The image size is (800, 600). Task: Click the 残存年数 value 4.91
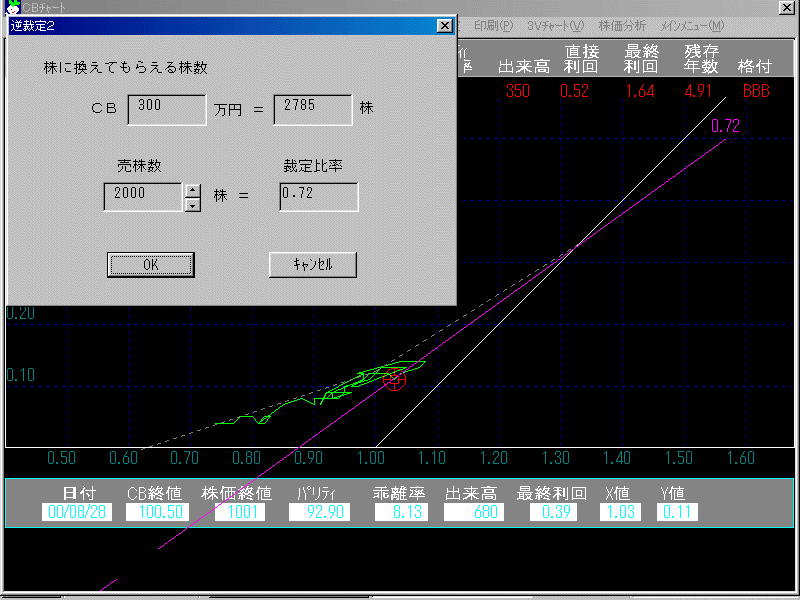click(698, 91)
